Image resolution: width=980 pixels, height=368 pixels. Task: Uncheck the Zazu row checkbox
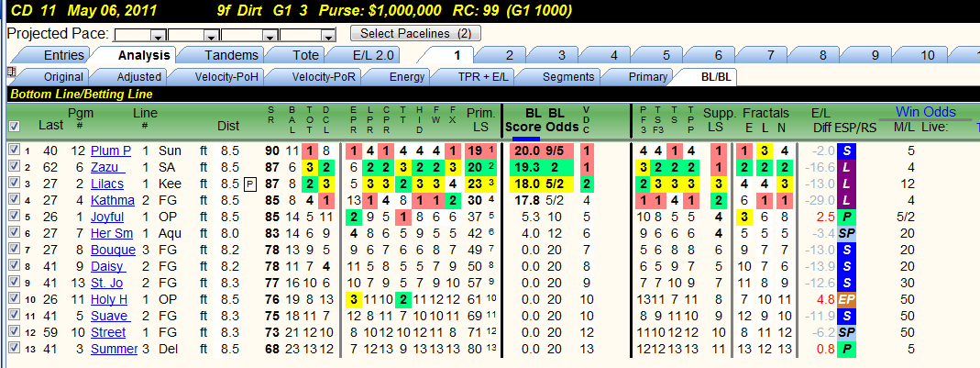click(15, 167)
